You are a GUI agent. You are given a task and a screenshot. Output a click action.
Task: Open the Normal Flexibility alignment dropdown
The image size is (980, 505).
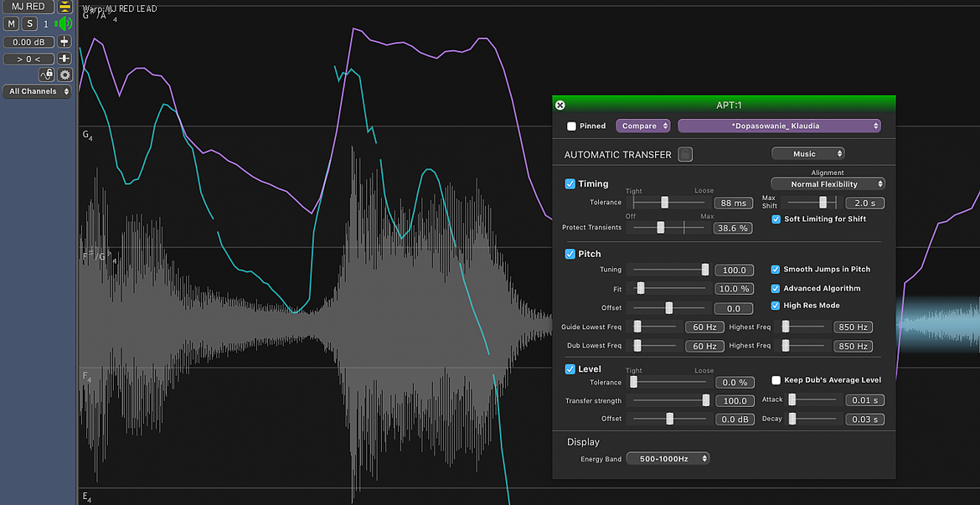click(828, 184)
